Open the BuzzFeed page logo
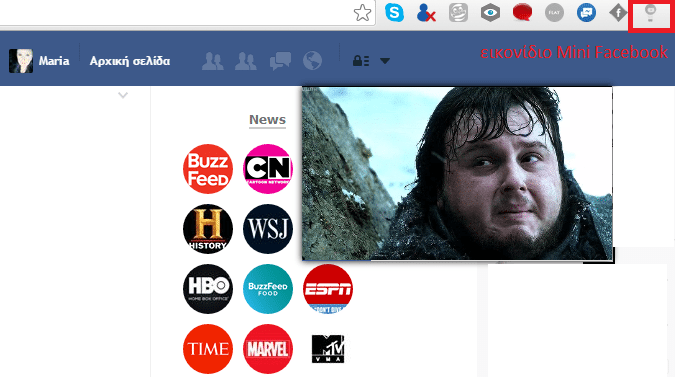 click(208, 169)
